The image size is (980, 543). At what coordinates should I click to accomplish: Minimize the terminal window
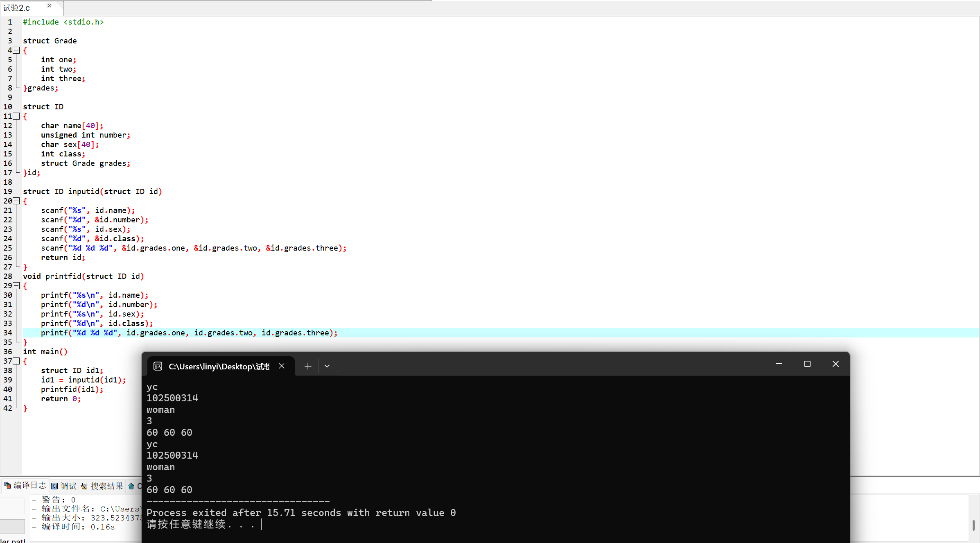[779, 364]
